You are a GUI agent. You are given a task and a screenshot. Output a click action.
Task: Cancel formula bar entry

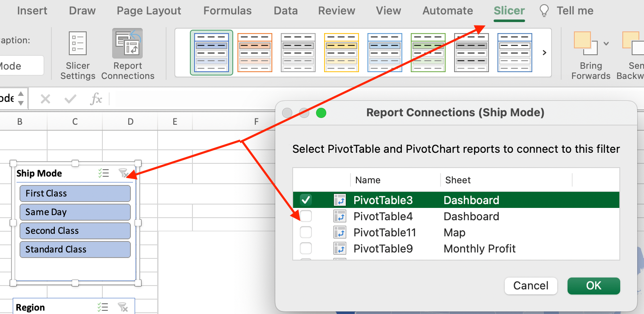45,99
